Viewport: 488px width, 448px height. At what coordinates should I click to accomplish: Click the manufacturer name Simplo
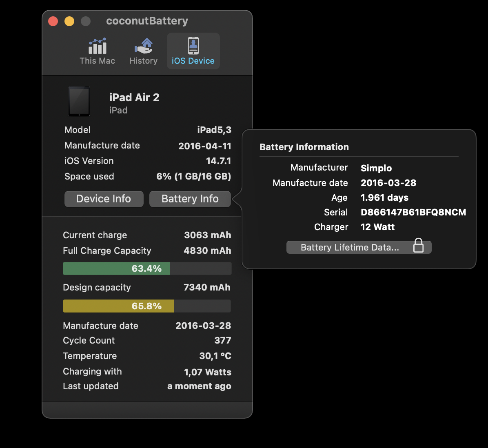[376, 168]
